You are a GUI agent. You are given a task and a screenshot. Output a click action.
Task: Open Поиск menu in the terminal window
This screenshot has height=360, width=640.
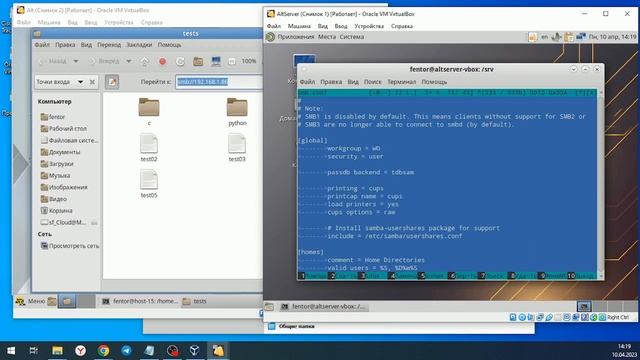point(373,82)
